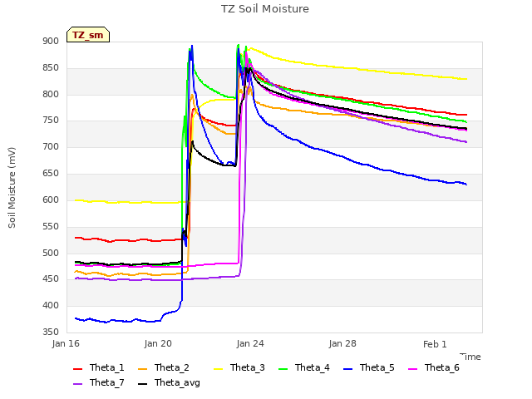Click the 700 y-axis tick label
The height and width of the screenshot is (399, 532).
[x=51, y=147]
